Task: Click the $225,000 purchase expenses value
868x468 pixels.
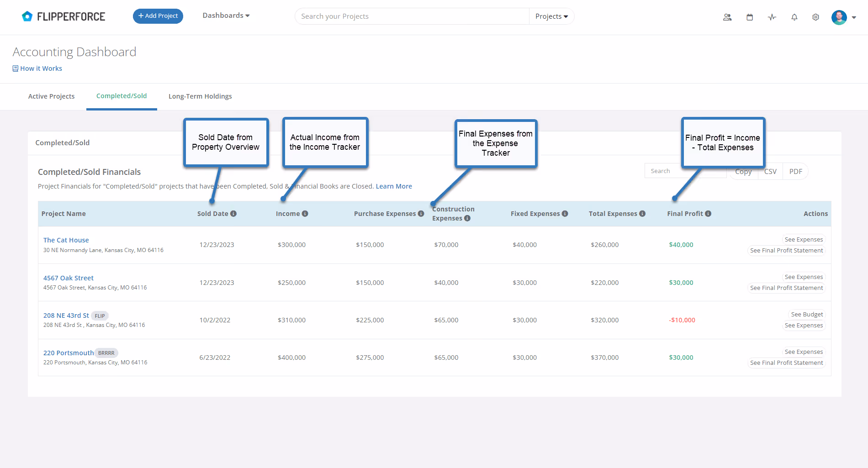Action: 370,320
